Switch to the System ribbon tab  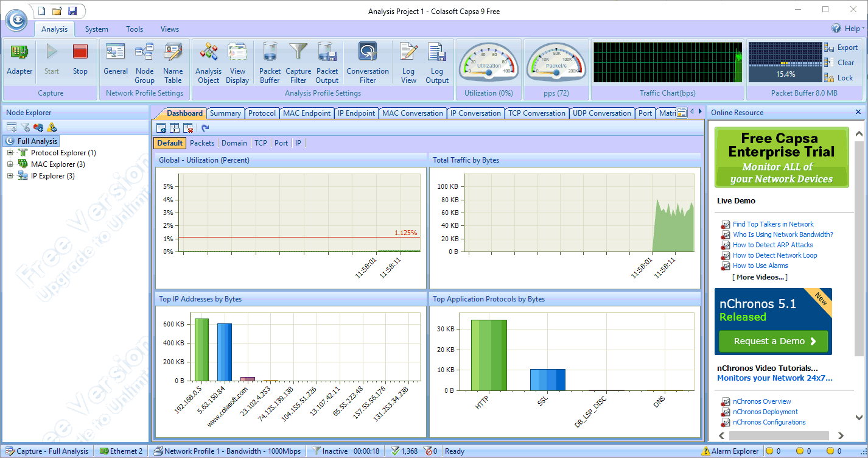(96, 29)
